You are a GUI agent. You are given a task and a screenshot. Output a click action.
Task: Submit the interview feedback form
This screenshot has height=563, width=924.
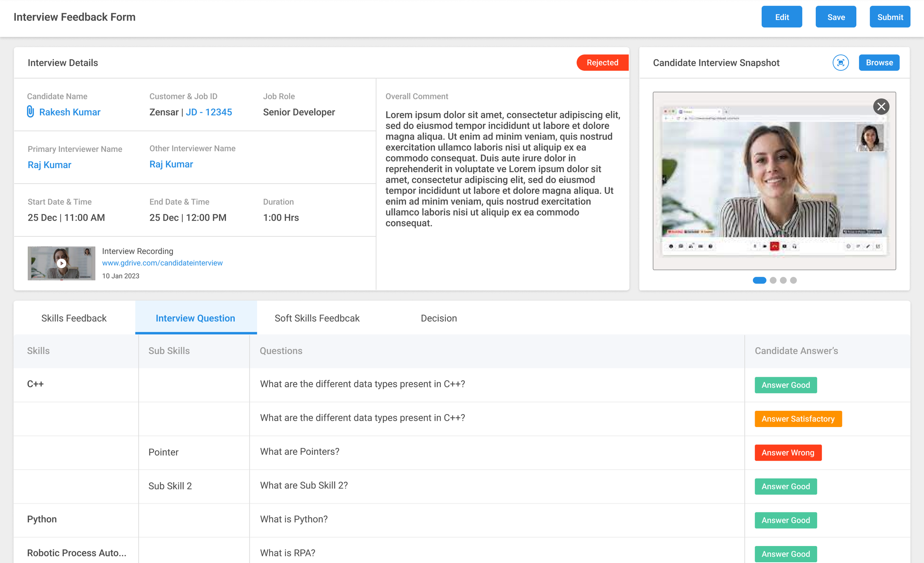pyautogui.click(x=890, y=17)
